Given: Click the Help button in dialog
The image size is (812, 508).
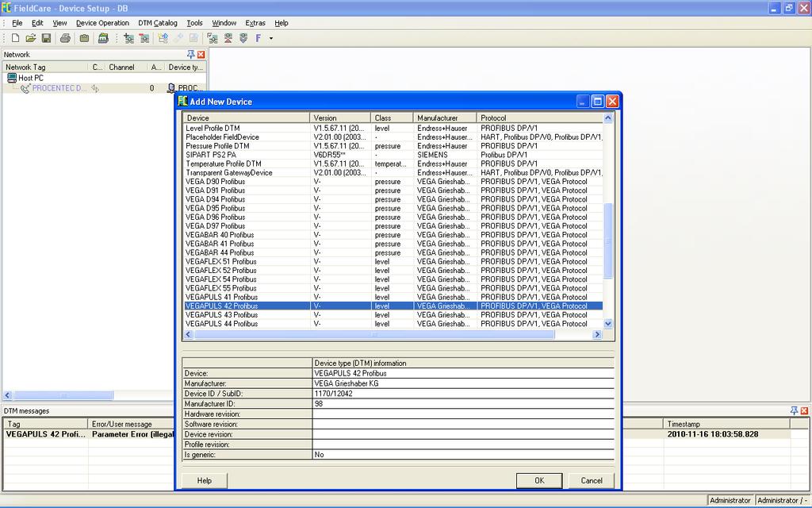Looking at the screenshot, I should click(204, 480).
